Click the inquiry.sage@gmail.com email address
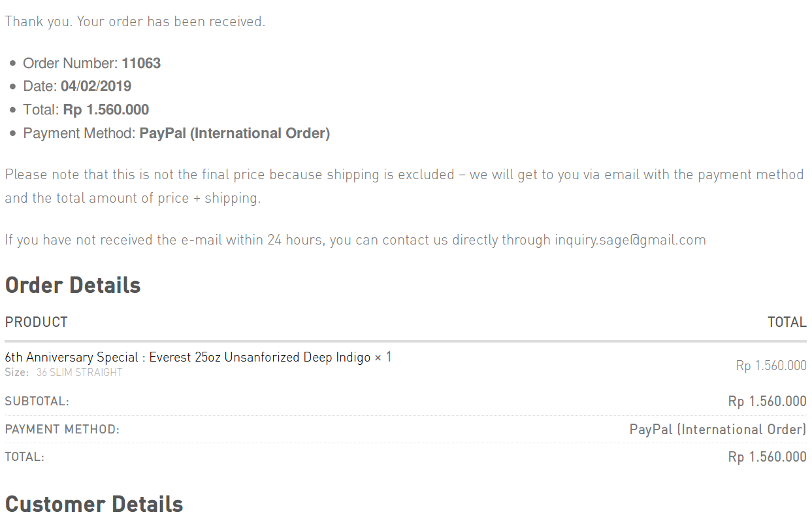Viewport: 812px width, 525px height. click(x=630, y=240)
